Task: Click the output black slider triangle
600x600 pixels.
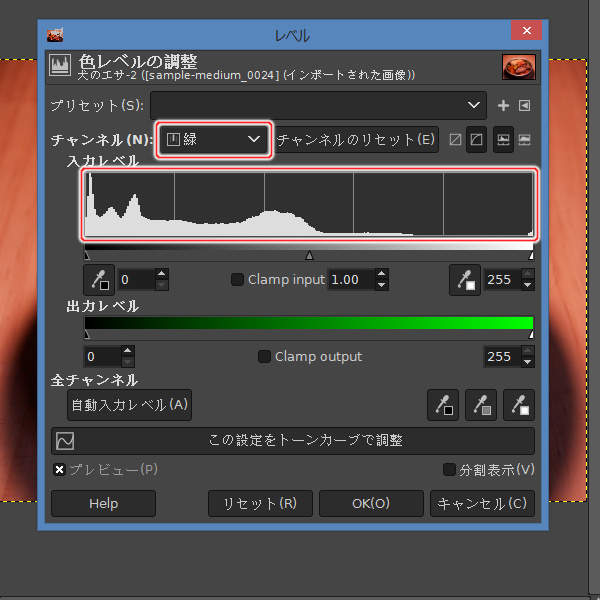Action: coord(87,335)
